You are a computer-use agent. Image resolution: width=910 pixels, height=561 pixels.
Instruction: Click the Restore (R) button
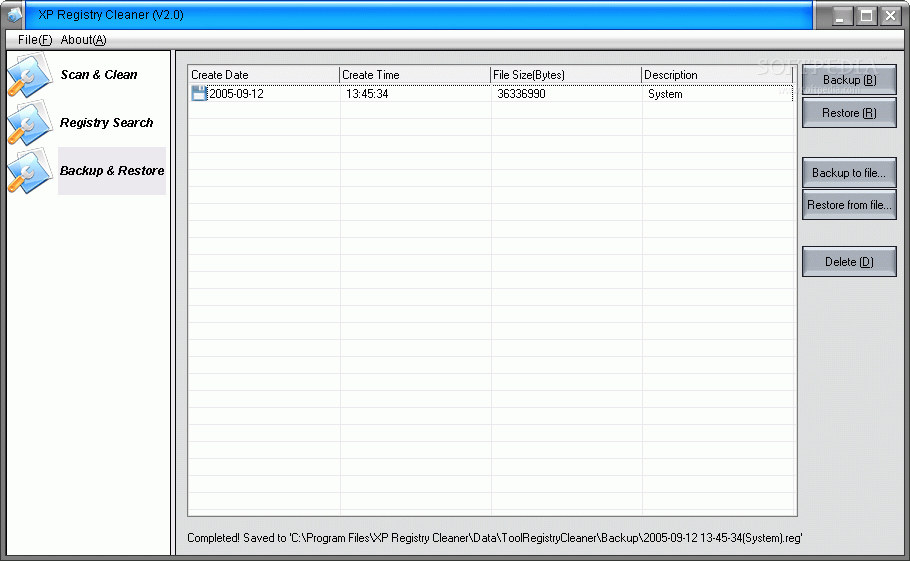click(x=849, y=113)
